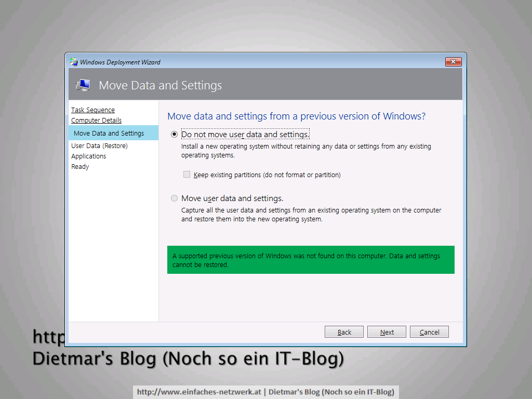Screen dimensions: 532x399
Task: Click the Next button
Action: (387, 332)
